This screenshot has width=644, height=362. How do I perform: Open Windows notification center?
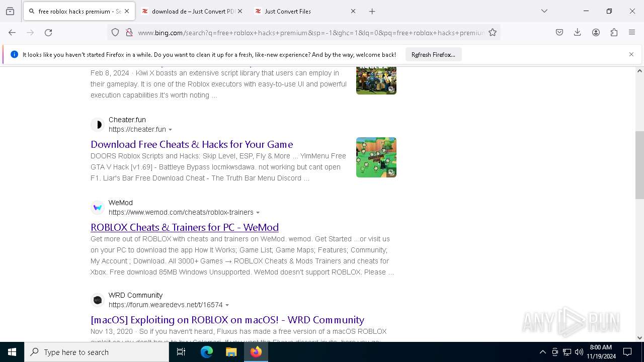627,352
